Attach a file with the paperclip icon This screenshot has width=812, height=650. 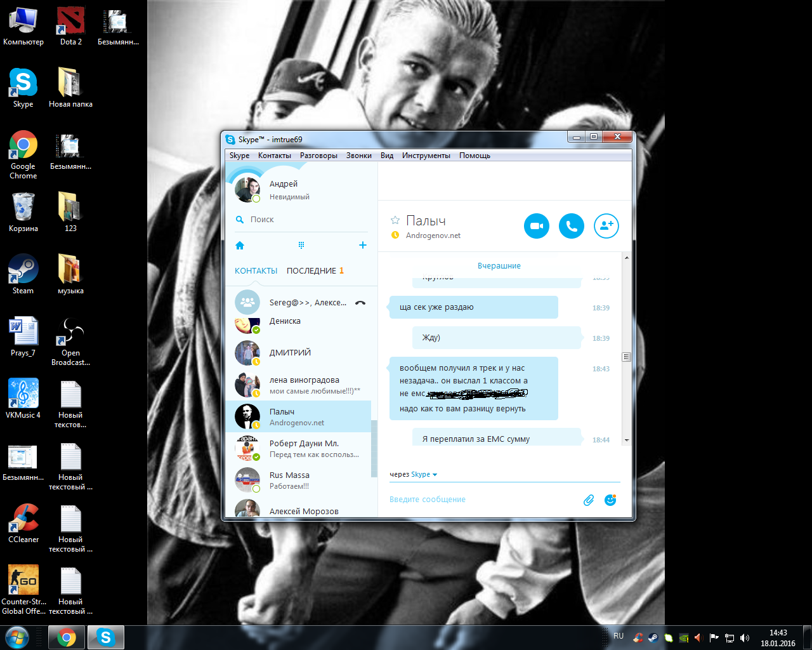[x=589, y=500]
